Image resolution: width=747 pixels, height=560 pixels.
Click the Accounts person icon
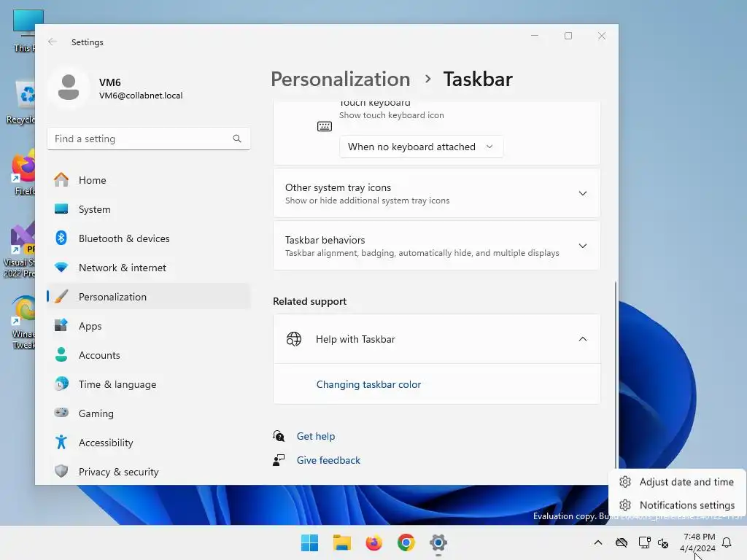pos(61,355)
